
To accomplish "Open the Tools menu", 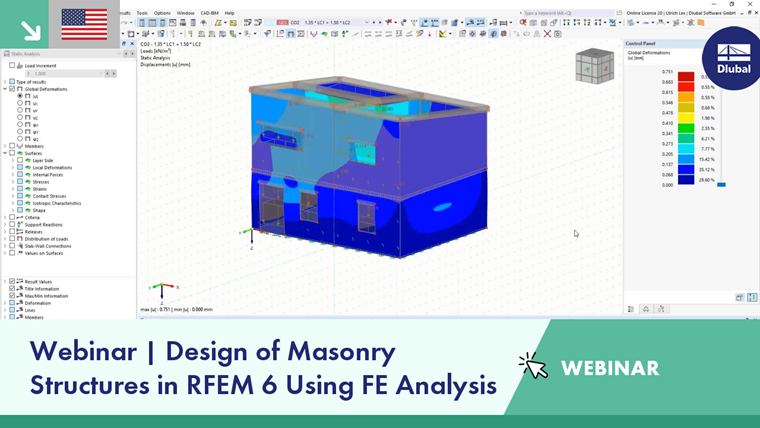I will tap(142, 13).
